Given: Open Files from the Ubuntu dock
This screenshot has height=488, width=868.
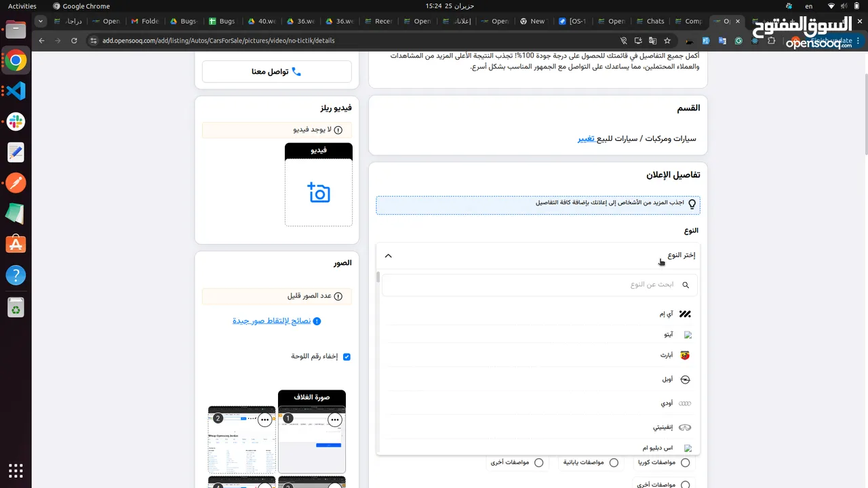Looking at the screenshot, I should pos(16,30).
